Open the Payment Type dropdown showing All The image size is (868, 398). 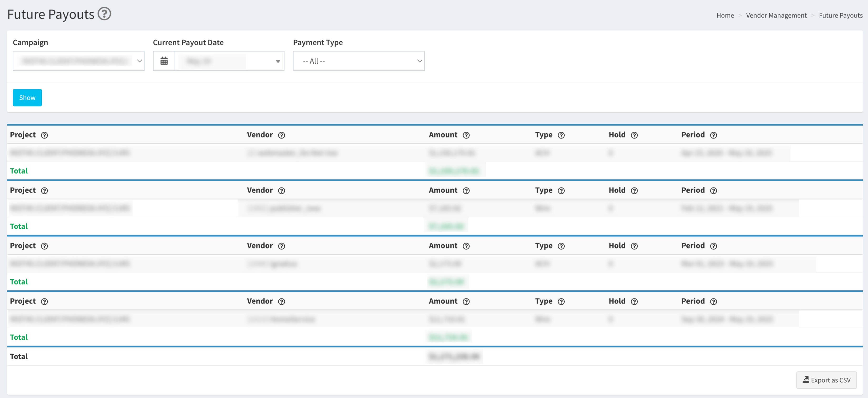358,61
